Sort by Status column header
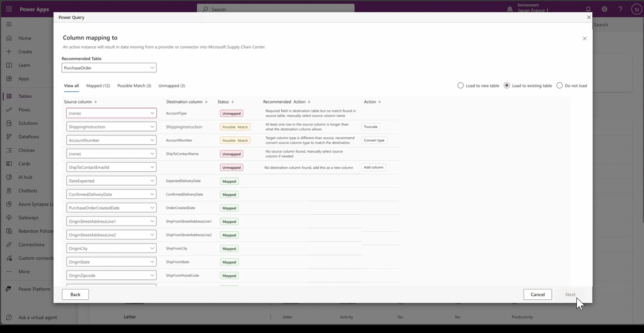The width and height of the screenshot is (644, 333). [x=226, y=102]
